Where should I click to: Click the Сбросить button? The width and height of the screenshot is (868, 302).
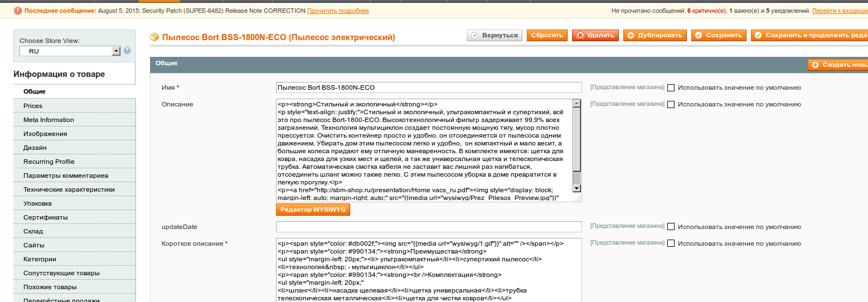547,35
